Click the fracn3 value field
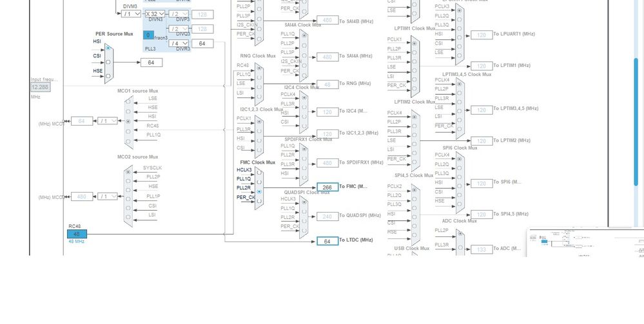Screen dimensions: 644x324 tap(149, 35)
